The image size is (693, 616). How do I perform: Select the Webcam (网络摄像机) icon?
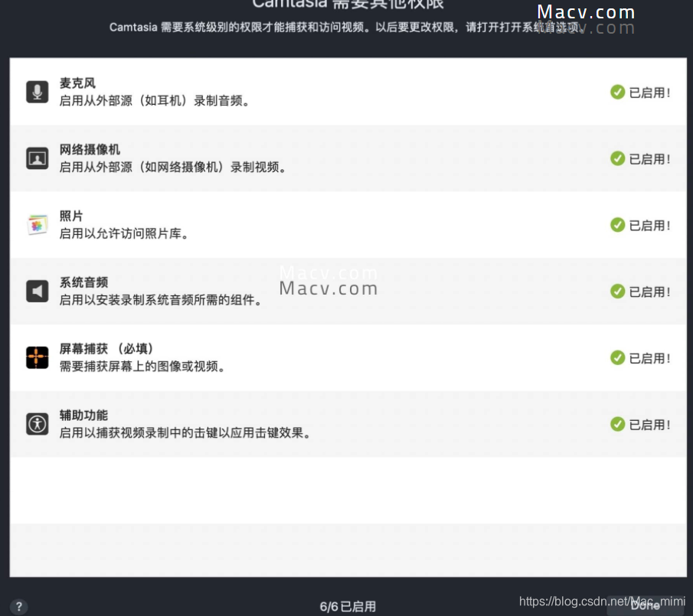[x=37, y=158]
